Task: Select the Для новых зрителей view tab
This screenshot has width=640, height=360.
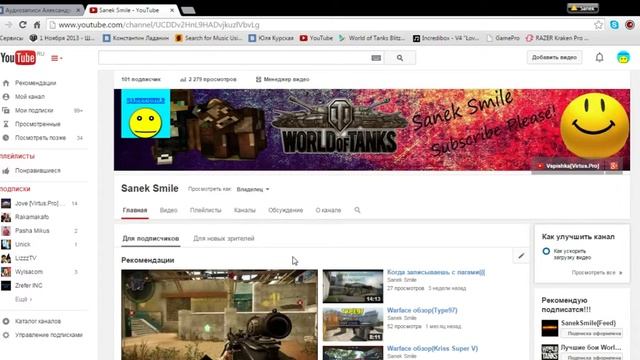Action: [224, 238]
